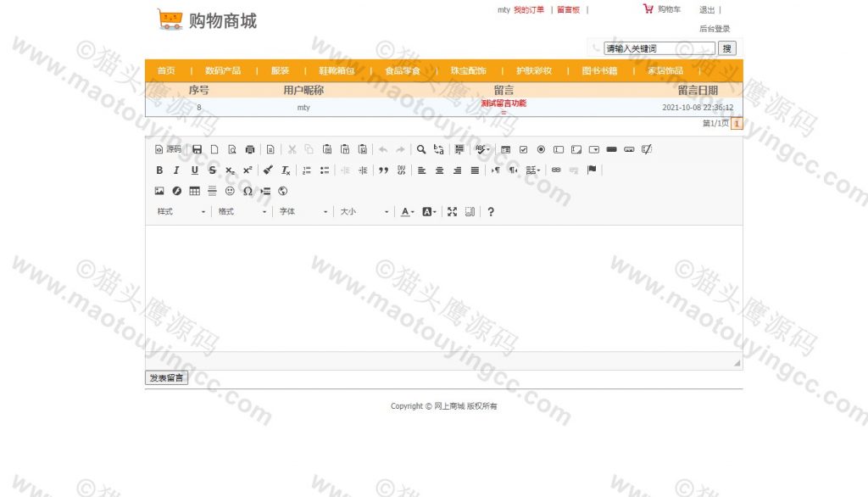Screen dimensions: 868x497
Task: Align text left
Action: pos(422,170)
